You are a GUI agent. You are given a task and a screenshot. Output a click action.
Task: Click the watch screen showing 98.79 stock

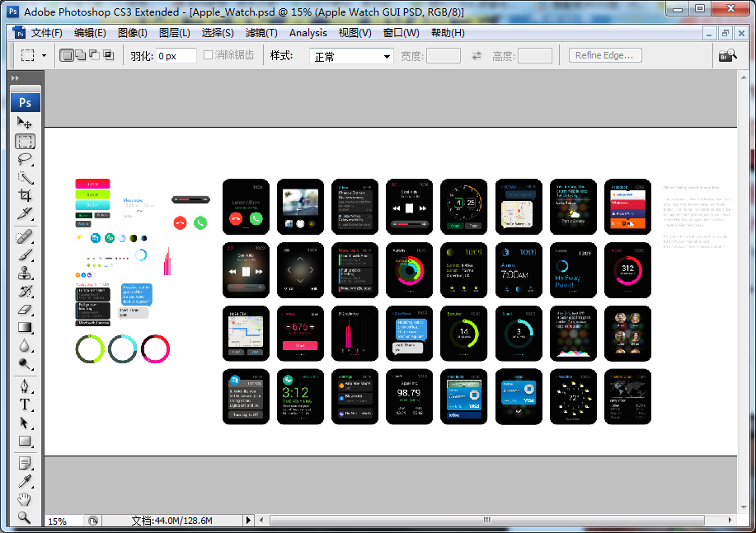(410, 396)
